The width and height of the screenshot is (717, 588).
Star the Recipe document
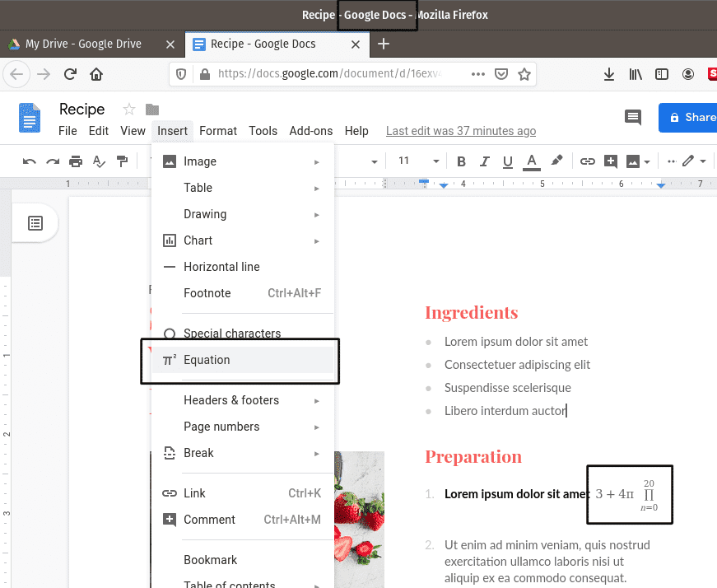click(128, 110)
